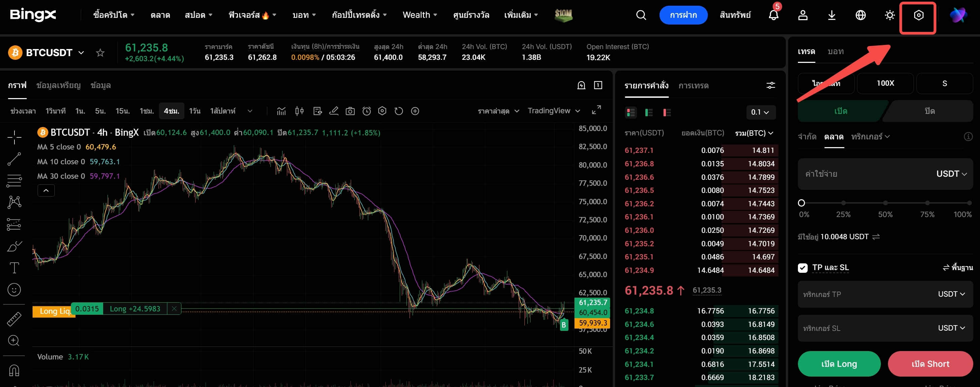Open the Wealth menu
Viewport: 980px width, 387px height.
point(420,15)
